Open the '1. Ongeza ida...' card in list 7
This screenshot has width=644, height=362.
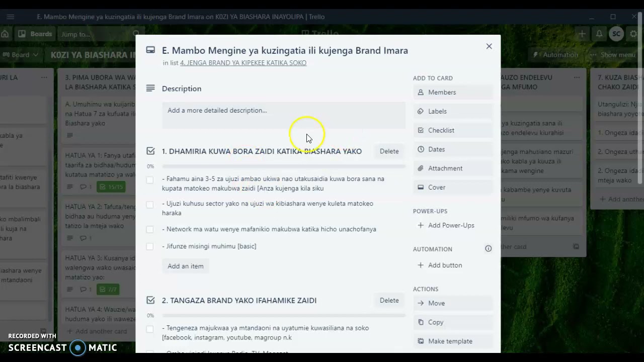619,133
